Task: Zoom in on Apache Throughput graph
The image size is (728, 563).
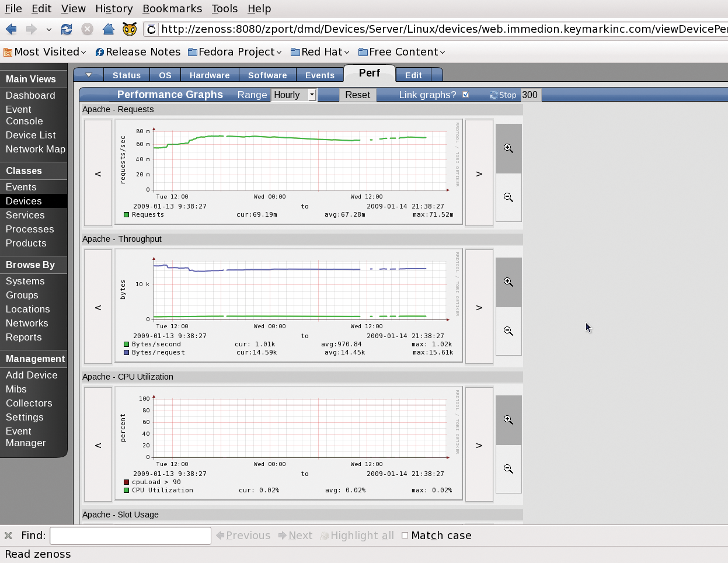Action: pyautogui.click(x=508, y=282)
